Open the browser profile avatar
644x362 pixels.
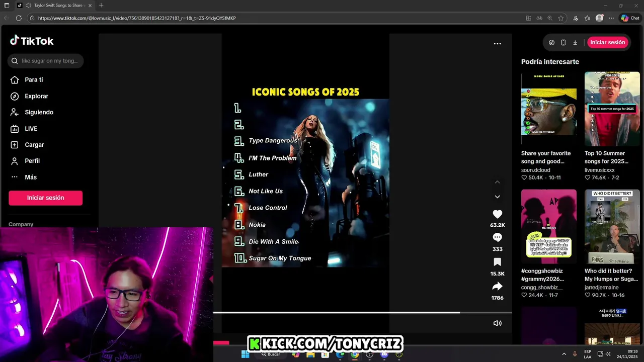(x=599, y=18)
